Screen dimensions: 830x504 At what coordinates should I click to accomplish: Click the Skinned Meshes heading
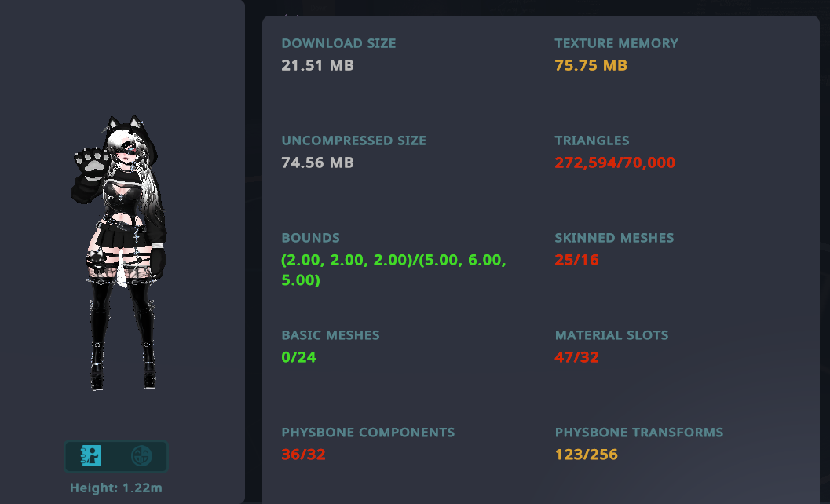pos(614,238)
